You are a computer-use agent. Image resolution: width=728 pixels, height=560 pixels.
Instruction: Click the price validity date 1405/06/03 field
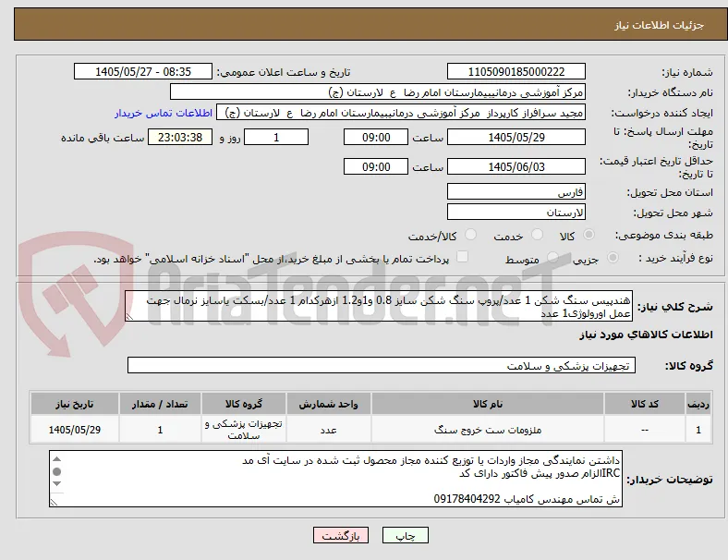coord(516,166)
